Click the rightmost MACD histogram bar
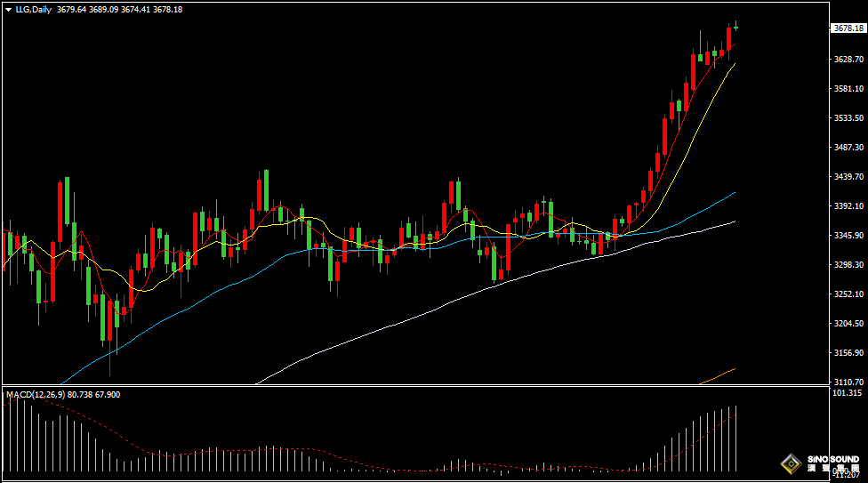The width and height of the screenshot is (868, 483). (736, 439)
